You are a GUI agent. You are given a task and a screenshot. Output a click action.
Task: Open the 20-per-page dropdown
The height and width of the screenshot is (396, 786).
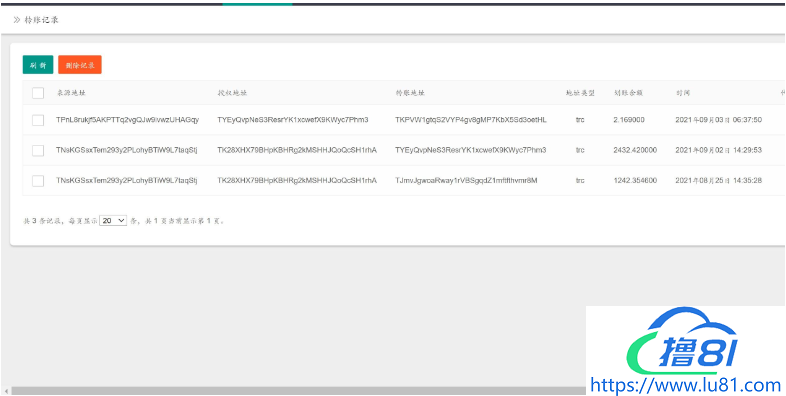(113, 221)
